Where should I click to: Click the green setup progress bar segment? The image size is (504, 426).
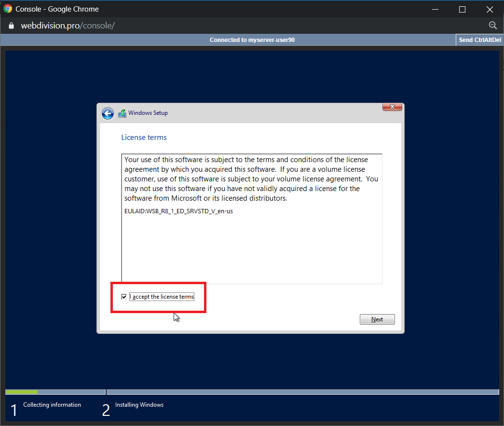point(21,392)
